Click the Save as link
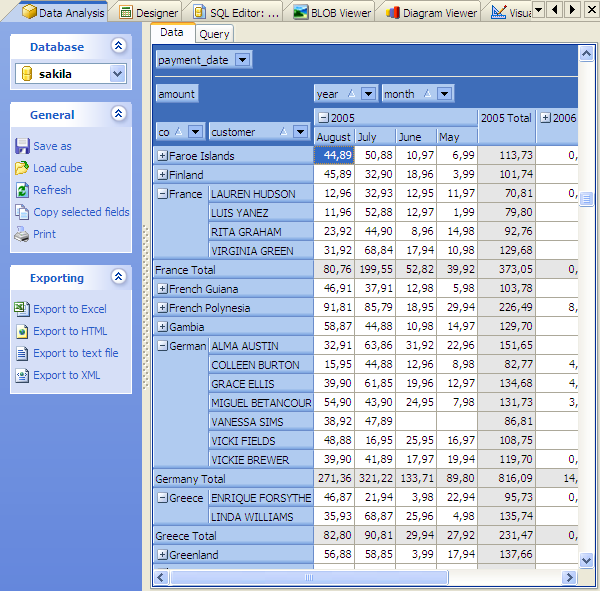600x591 pixels. click(52, 146)
